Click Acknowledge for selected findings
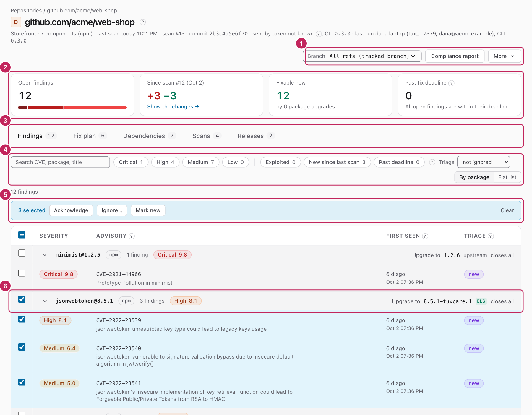 (71, 210)
